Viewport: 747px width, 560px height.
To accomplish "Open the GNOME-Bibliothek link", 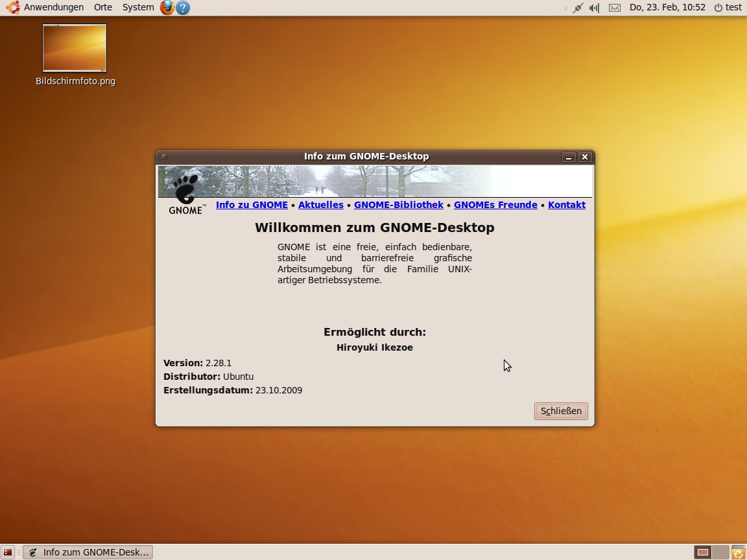I will [x=398, y=205].
